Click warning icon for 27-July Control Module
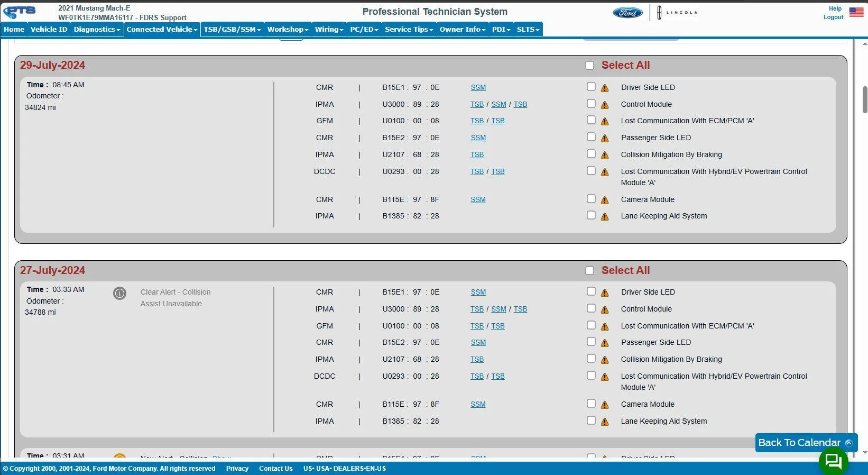The height and width of the screenshot is (475, 868). [x=605, y=309]
